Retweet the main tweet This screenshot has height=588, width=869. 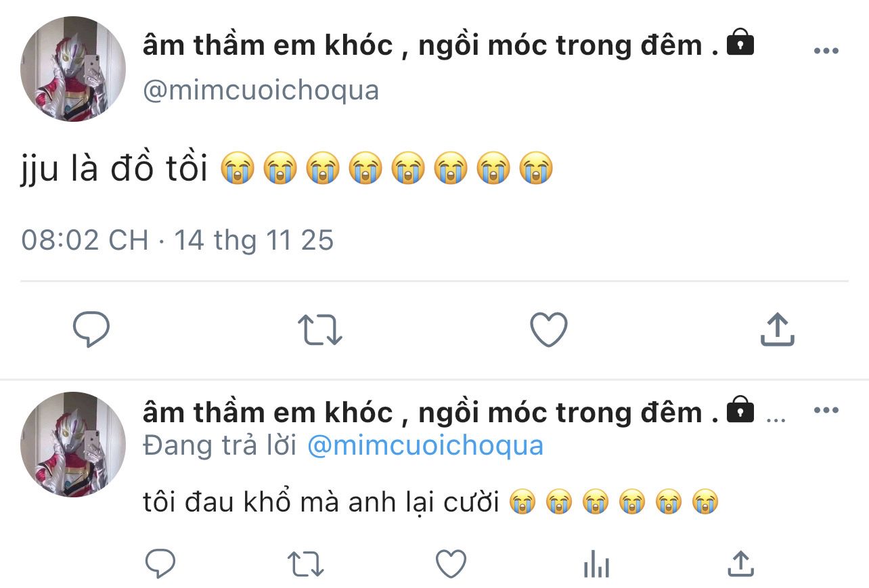coord(320,330)
